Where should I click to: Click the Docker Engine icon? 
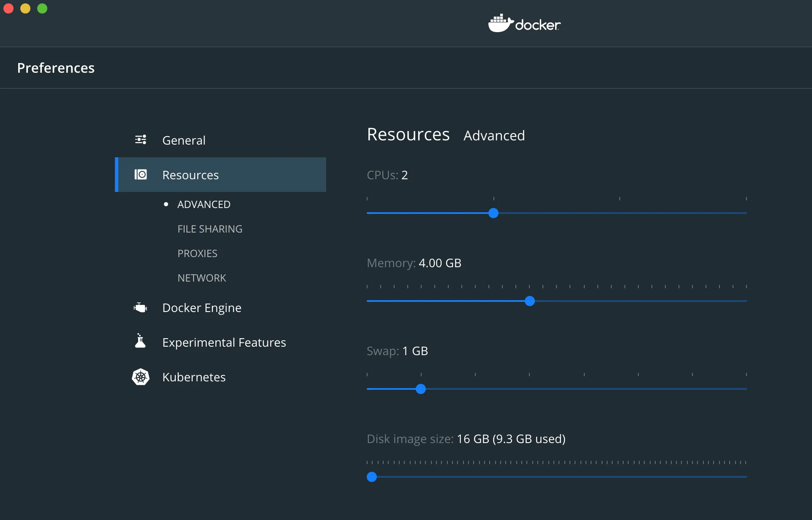coord(141,308)
